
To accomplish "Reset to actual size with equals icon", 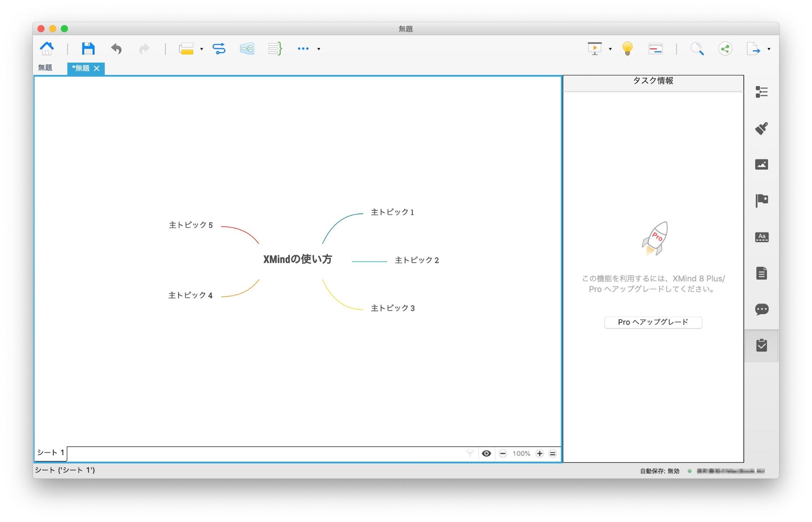I will coord(552,453).
